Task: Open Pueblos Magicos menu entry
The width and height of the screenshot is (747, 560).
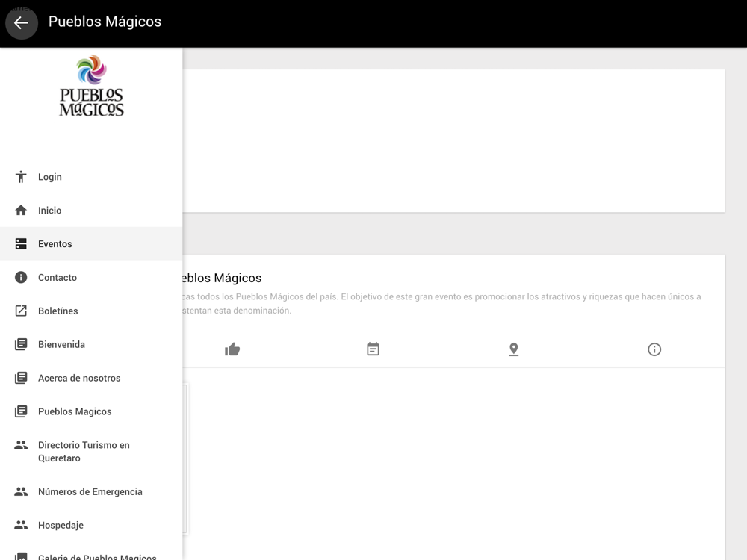Action: pos(91,411)
